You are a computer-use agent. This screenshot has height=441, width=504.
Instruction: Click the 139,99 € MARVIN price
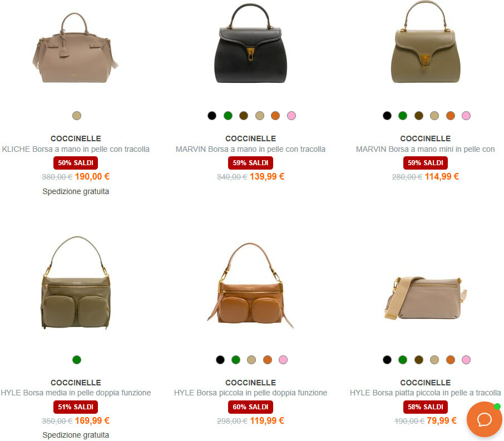[267, 176]
